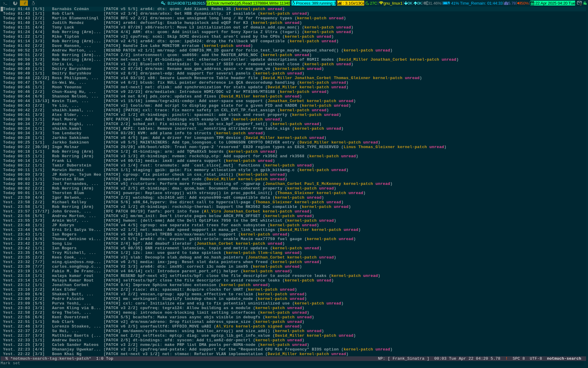Open Tamir Duberstein's rust transmute thread
The width and height of the screenshot is (588, 368).
pyautogui.click(x=294, y=165)
